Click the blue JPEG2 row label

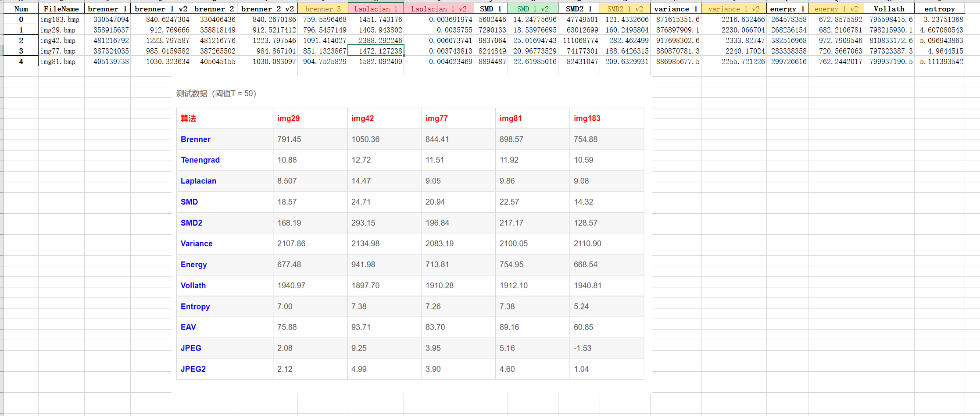193,369
